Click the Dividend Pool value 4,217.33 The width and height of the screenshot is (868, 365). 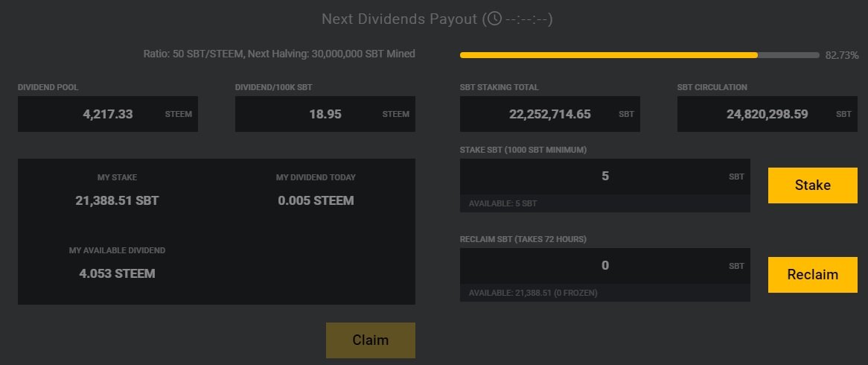pos(107,114)
